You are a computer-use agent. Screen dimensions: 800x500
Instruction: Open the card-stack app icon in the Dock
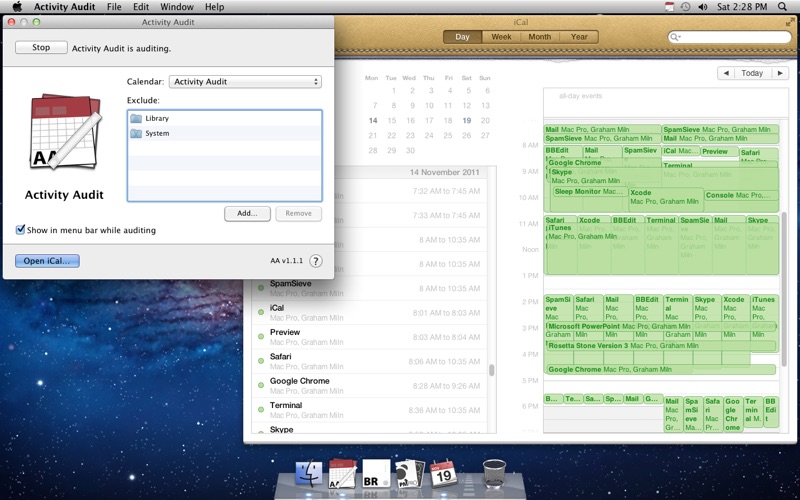(410, 473)
